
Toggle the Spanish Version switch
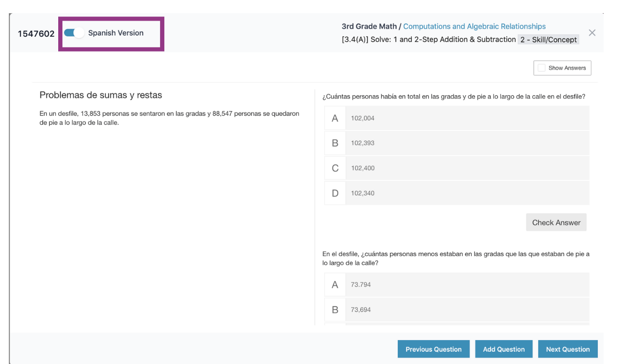[74, 33]
